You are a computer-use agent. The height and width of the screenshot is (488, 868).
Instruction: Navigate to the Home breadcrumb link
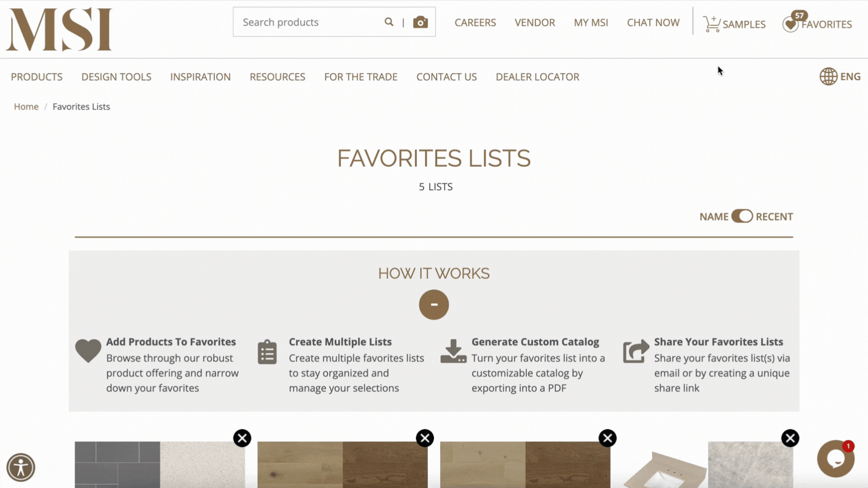(x=26, y=107)
